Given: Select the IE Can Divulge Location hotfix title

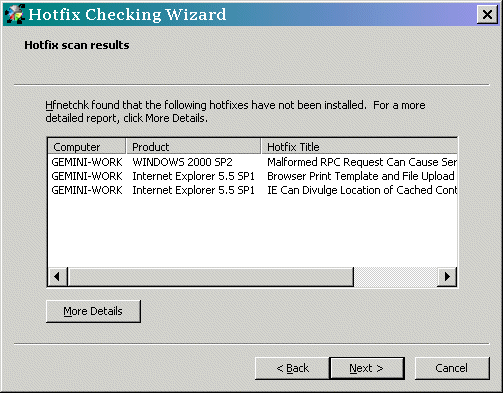Looking at the screenshot, I should [362, 190].
